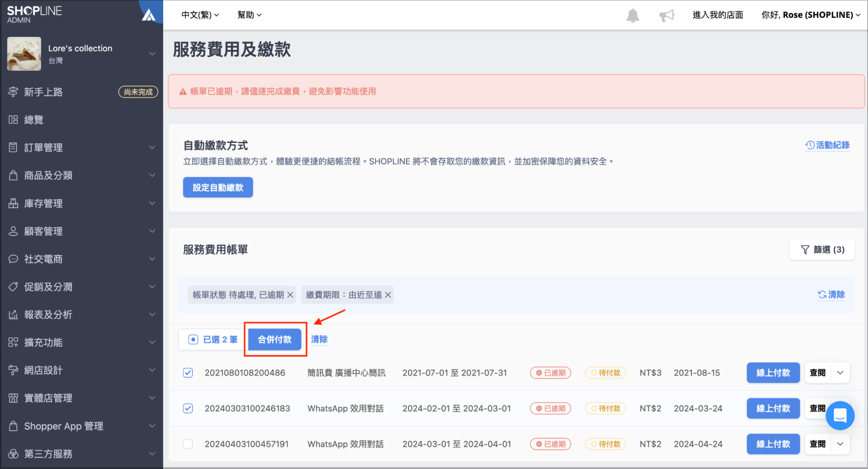Go to 總覽 overview page
The height and width of the screenshot is (469, 868).
point(82,120)
